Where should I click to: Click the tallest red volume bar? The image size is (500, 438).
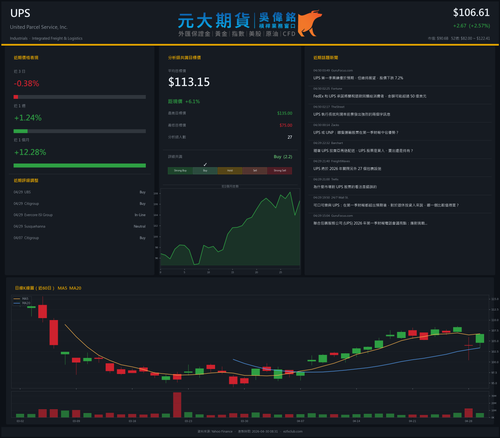click(177, 405)
